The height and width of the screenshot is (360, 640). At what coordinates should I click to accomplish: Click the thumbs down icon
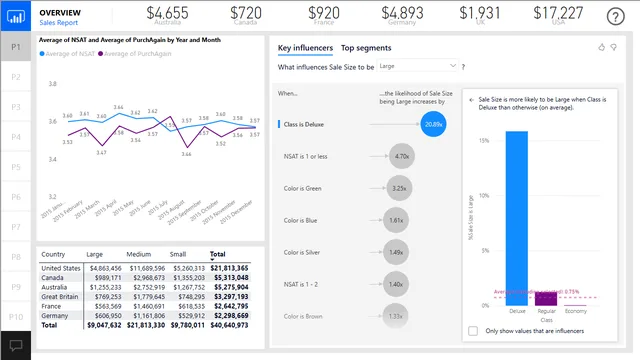[x=613, y=47]
